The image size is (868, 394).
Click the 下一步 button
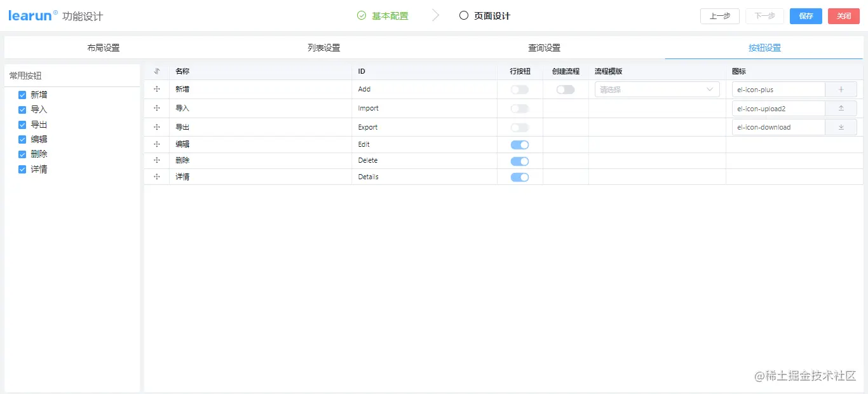[765, 16]
